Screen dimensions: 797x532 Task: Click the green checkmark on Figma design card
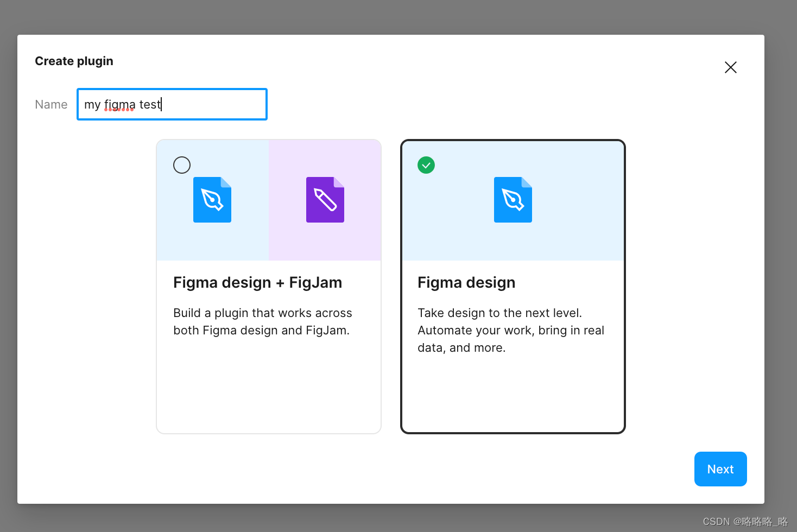point(426,165)
